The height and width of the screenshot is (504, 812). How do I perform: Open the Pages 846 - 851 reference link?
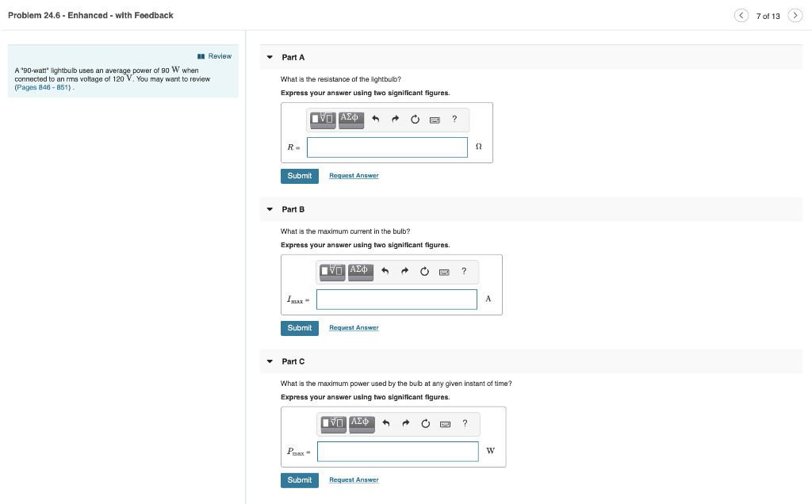(x=43, y=87)
